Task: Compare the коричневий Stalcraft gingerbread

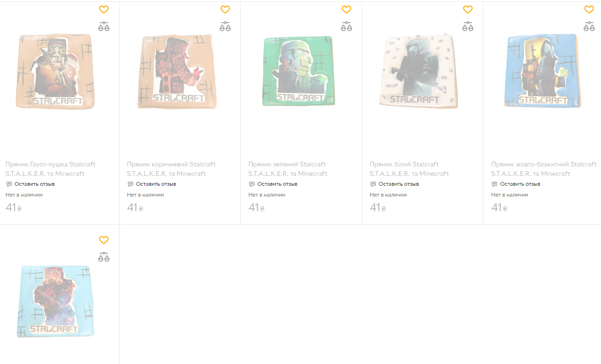Action: 225,26
